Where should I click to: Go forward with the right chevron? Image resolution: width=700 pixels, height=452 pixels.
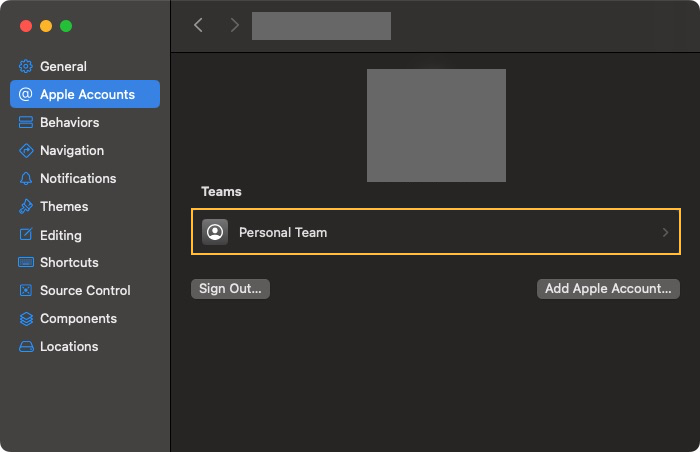234,25
